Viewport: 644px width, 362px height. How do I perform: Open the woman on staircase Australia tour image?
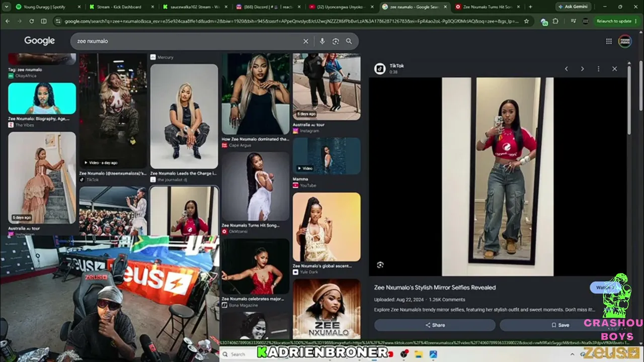coord(42,177)
